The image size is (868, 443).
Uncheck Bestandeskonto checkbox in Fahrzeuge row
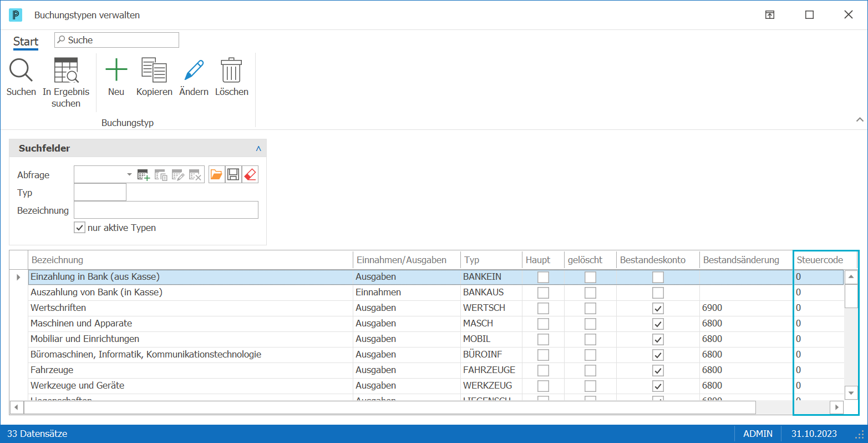pyautogui.click(x=658, y=370)
